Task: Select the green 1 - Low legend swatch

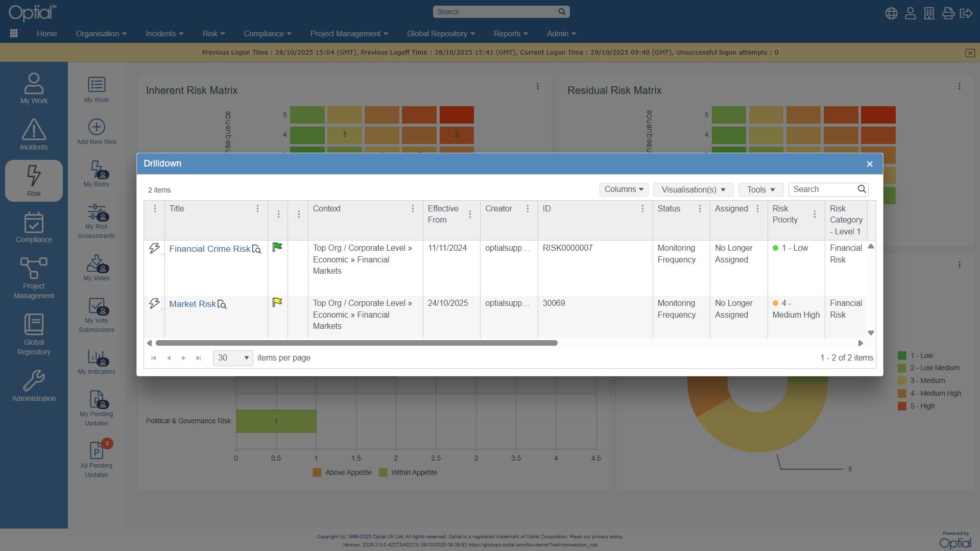Action: click(x=902, y=355)
